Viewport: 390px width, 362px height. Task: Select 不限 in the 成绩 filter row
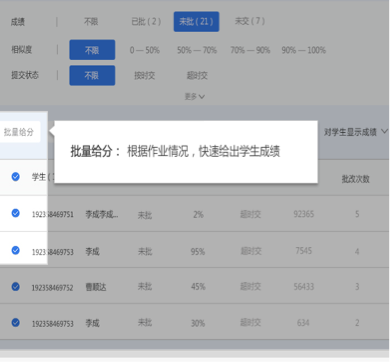[x=91, y=22]
